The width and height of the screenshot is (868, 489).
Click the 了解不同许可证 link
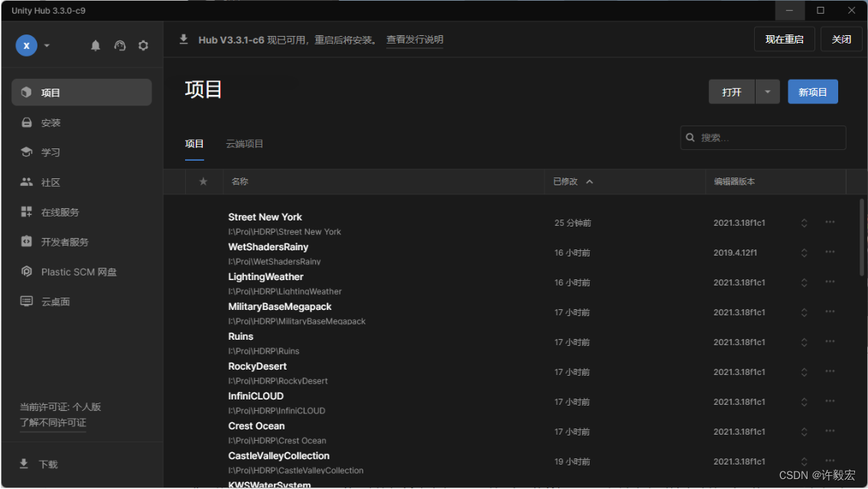(53, 422)
